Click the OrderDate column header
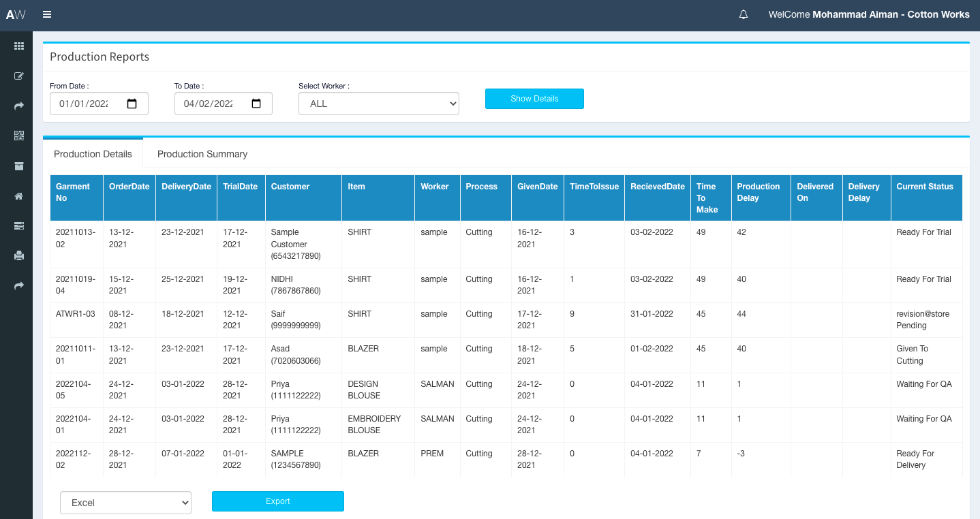The image size is (980, 519). [129, 198]
